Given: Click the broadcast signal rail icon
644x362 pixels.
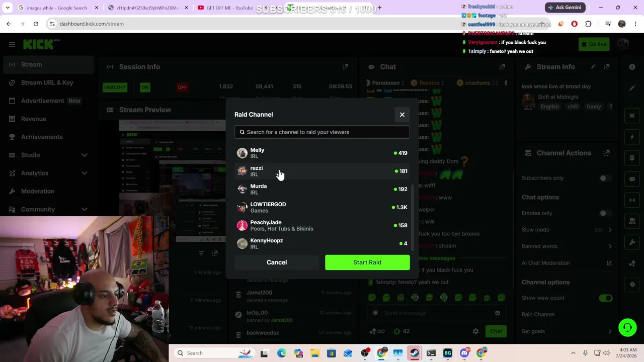Looking at the screenshot, I should click(632, 200).
